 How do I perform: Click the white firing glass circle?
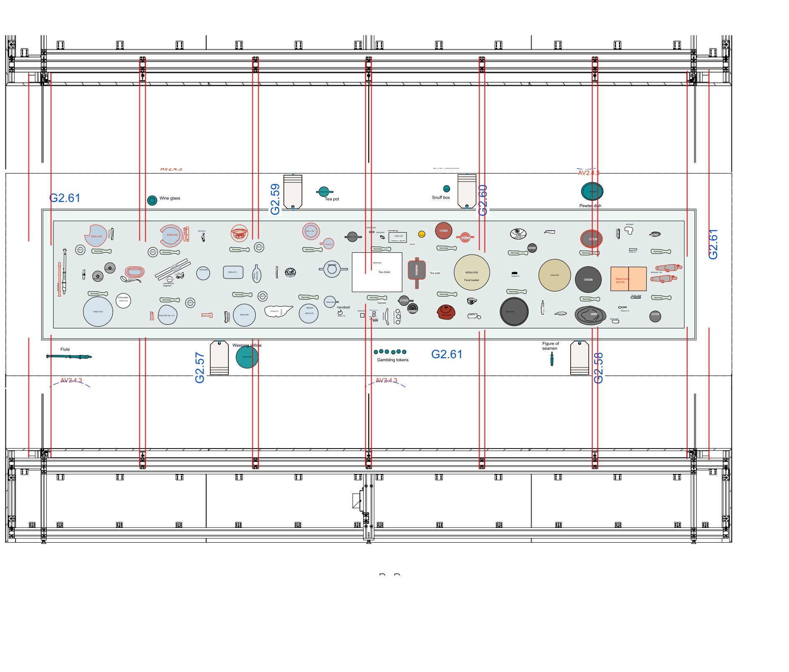(123, 301)
